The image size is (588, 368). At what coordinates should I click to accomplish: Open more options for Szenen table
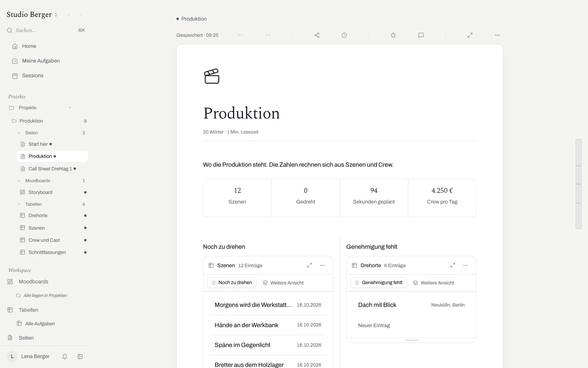(322, 265)
